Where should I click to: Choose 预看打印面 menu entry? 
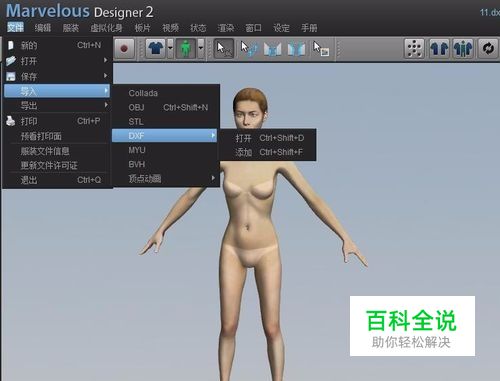click(x=57, y=136)
